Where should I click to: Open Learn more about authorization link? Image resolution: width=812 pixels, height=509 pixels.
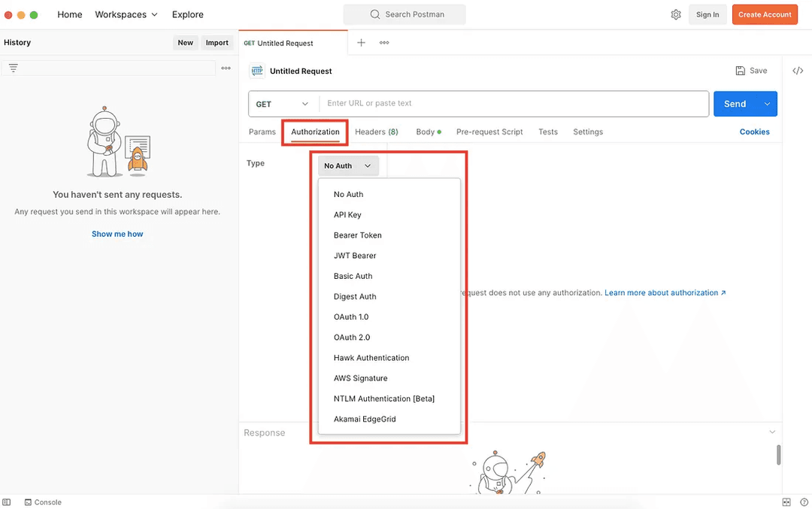tap(665, 292)
